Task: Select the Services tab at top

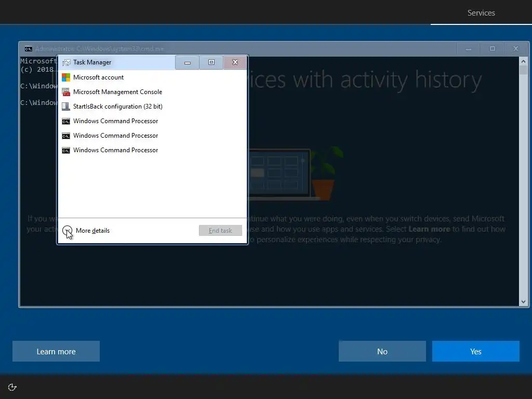Action: tap(481, 13)
